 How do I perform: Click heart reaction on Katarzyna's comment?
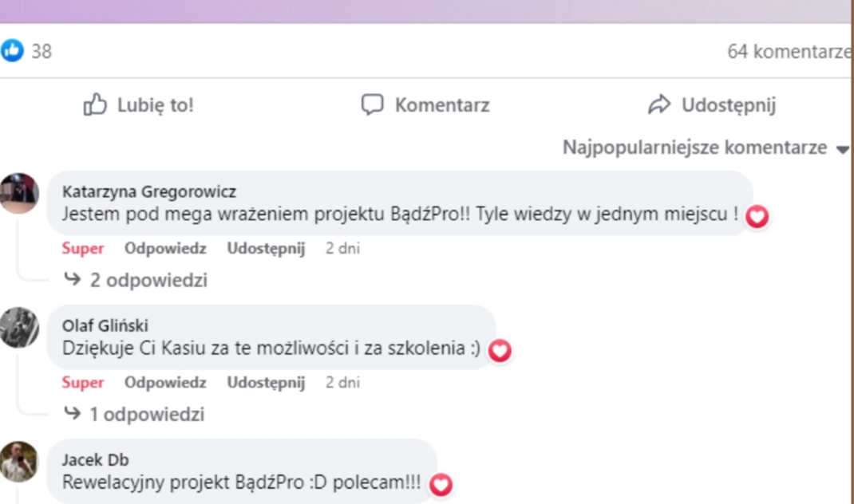click(757, 215)
